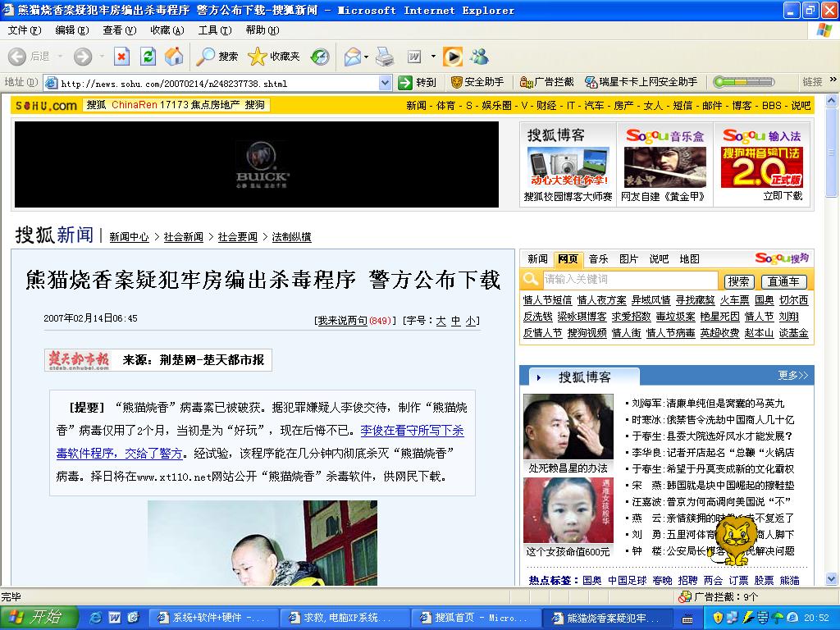Image resolution: width=840 pixels, height=630 pixels.
Task: Go to the Home page icon
Action: [174, 57]
